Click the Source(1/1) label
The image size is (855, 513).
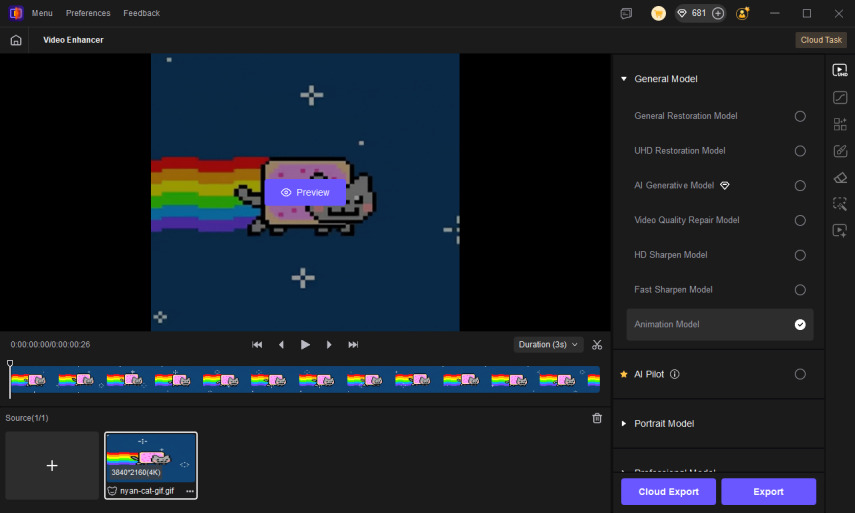pyautogui.click(x=27, y=418)
